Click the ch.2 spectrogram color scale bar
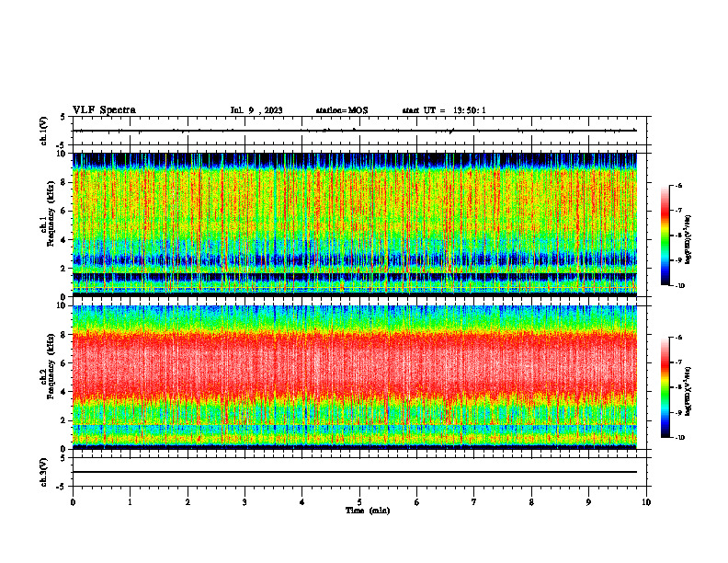The image size is (728, 563). 665,387
